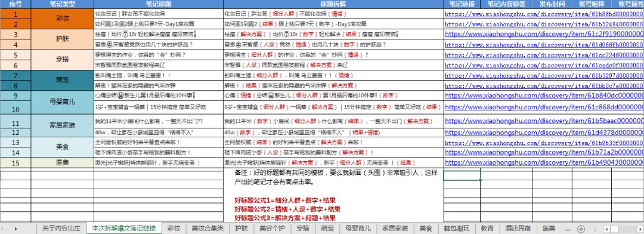The width and height of the screenshot is (644, 234).
Task: Select the 序号 header cell
Action: pos(16,4)
